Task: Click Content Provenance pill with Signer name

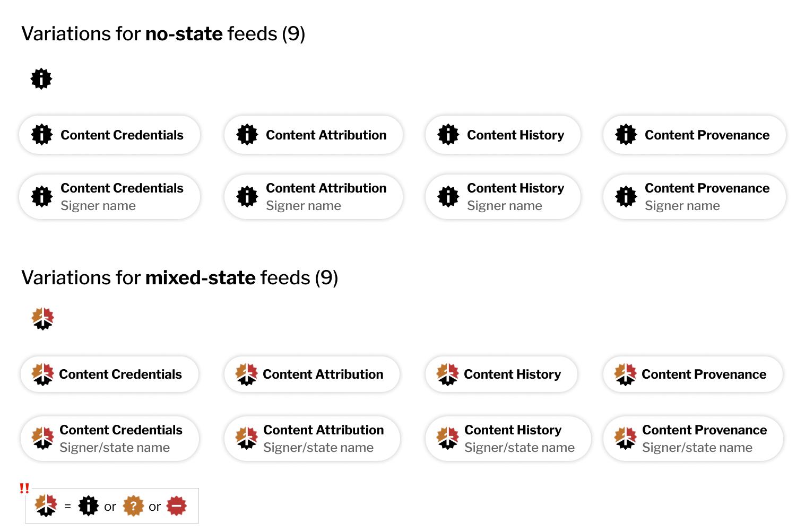Action: (x=695, y=197)
